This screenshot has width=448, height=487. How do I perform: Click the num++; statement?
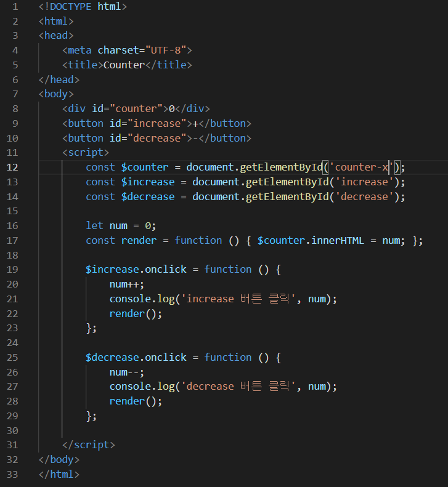pyautogui.click(x=127, y=284)
